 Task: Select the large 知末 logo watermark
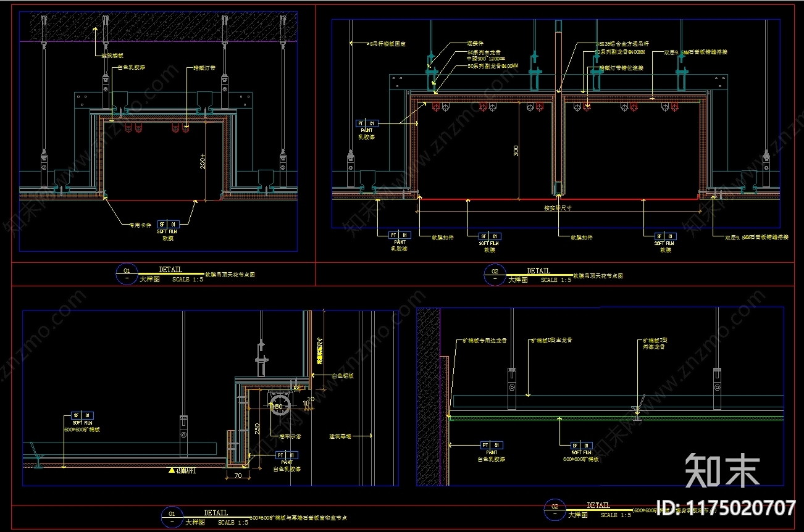click(722, 470)
